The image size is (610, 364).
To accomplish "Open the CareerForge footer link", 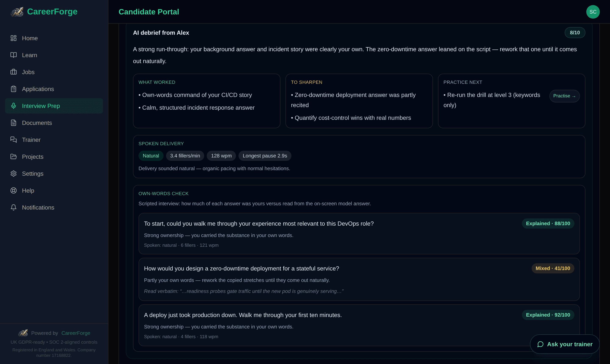I will tap(76, 333).
